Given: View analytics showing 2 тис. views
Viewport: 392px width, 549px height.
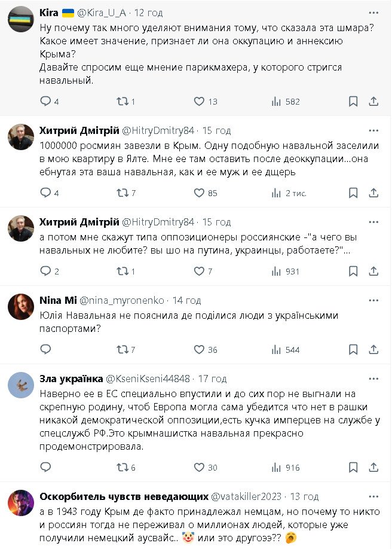Looking at the screenshot, I should [276, 193].
